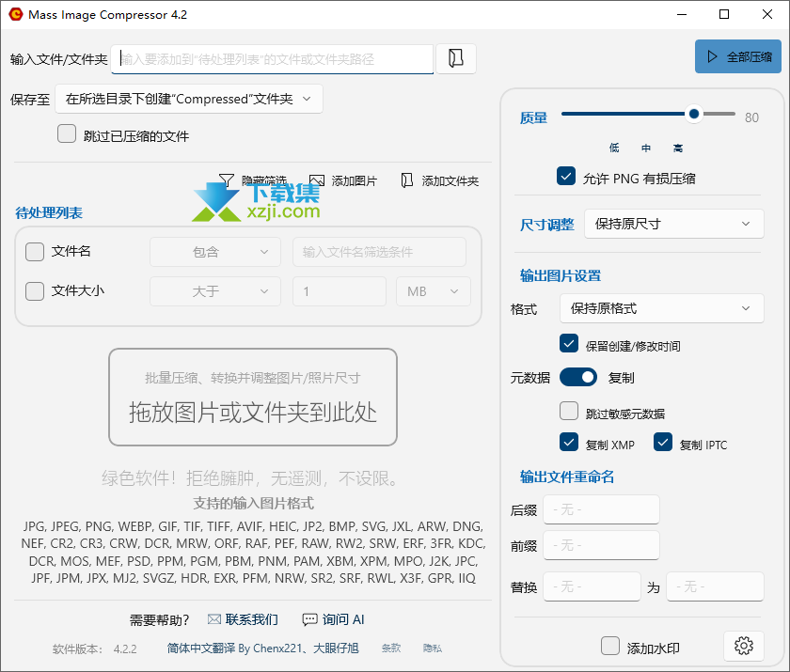Click the Ask AI chat bubble icon
Image resolution: width=790 pixels, height=672 pixels.
coord(309,619)
